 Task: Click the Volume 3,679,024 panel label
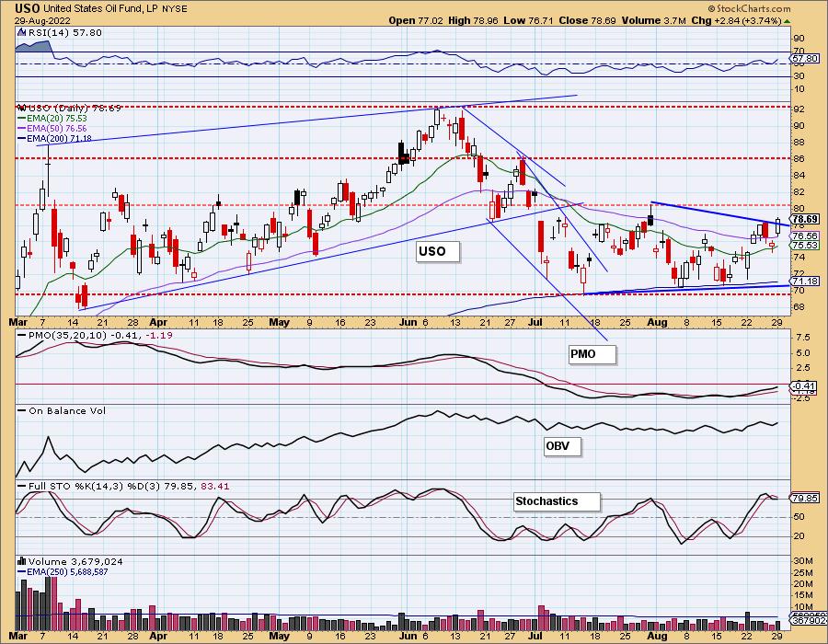click(x=74, y=561)
